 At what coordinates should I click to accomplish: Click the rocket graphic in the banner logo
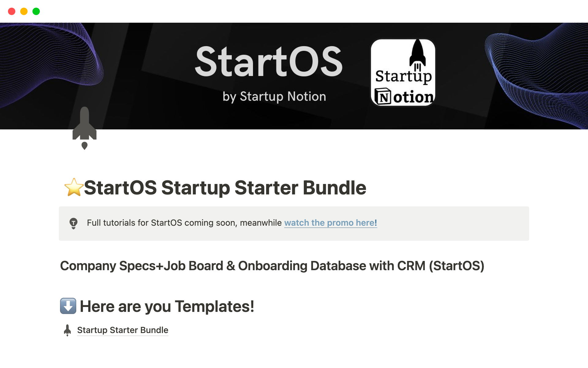click(x=417, y=54)
